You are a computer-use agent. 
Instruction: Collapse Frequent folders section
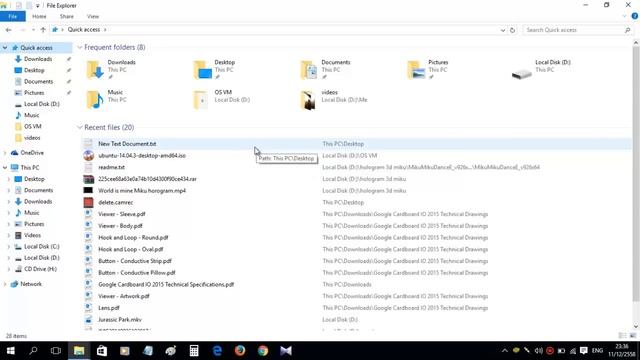(80, 47)
